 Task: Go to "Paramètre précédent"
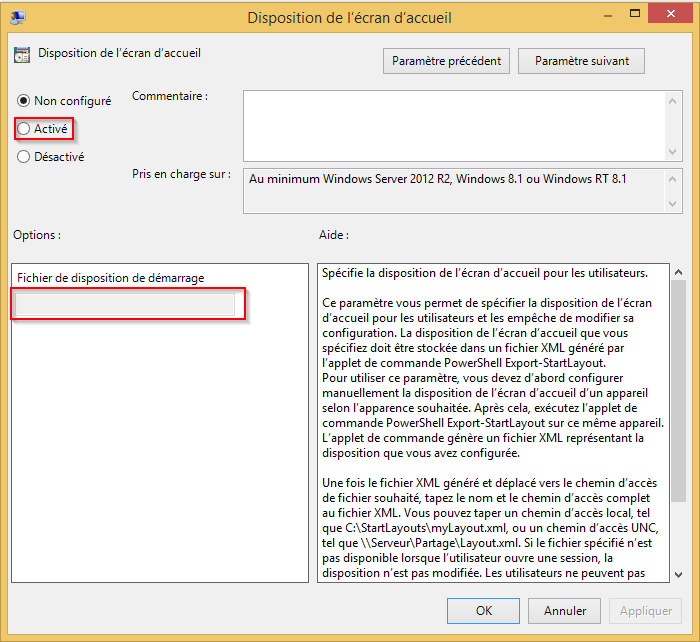pos(446,61)
